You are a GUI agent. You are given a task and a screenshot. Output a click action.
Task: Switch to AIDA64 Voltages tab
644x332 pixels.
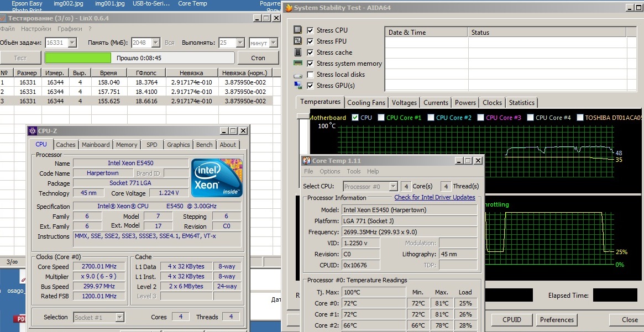pos(404,103)
